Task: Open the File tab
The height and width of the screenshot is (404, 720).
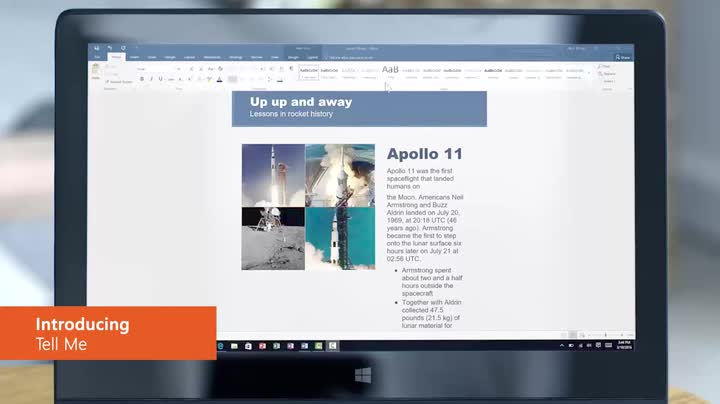Action: point(97,57)
